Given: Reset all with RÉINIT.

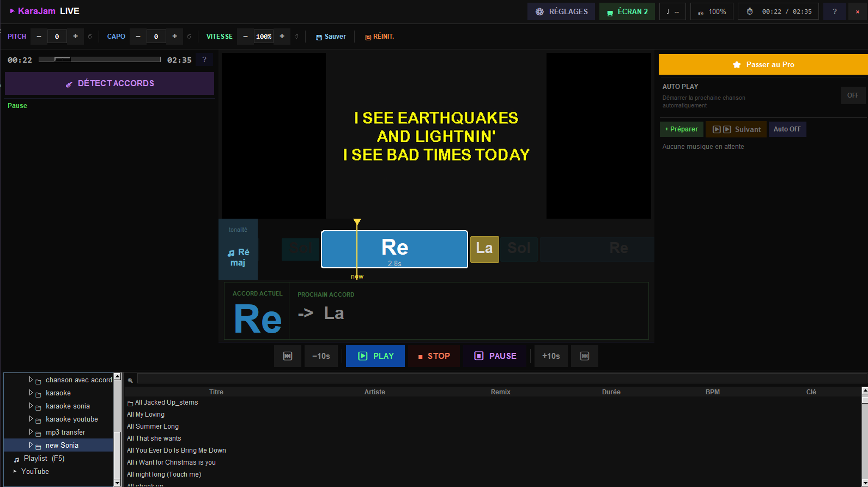Looking at the screenshot, I should click(379, 37).
